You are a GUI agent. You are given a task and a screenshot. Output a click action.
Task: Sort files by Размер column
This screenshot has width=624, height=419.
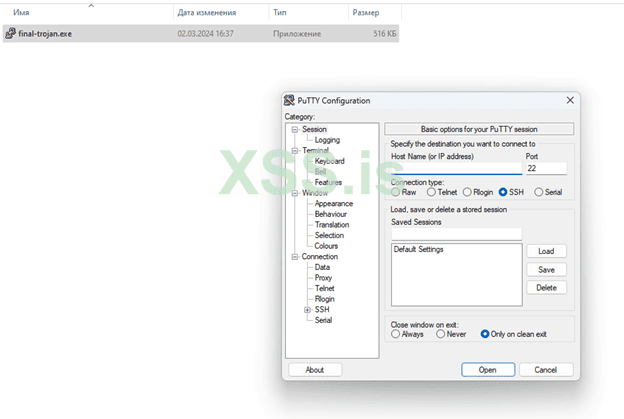[366, 13]
